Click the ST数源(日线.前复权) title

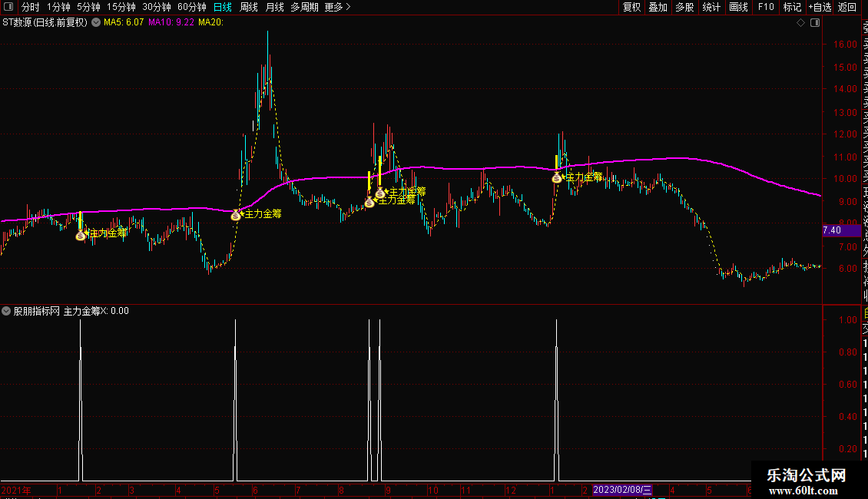point(45,23)
